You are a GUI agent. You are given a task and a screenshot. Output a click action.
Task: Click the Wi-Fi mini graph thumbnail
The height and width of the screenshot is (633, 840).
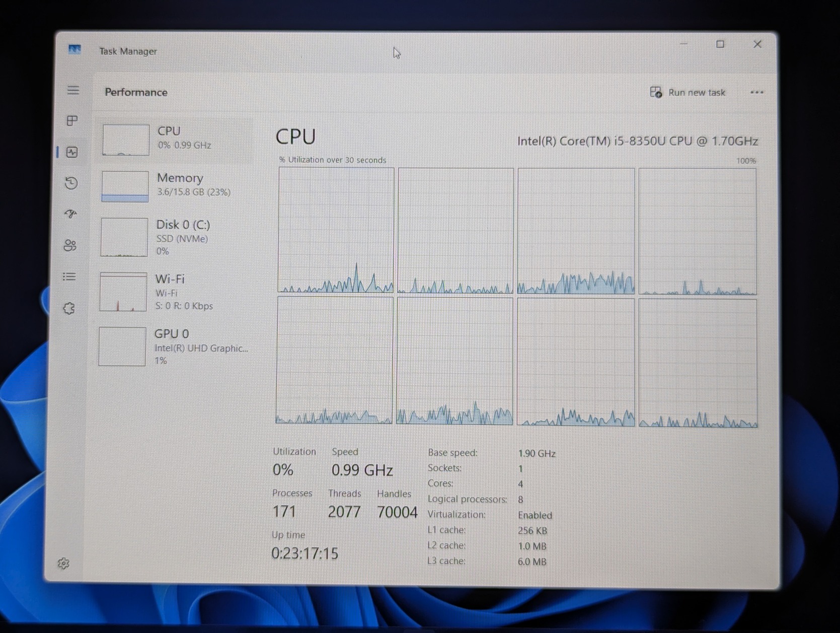click(123, 292)
